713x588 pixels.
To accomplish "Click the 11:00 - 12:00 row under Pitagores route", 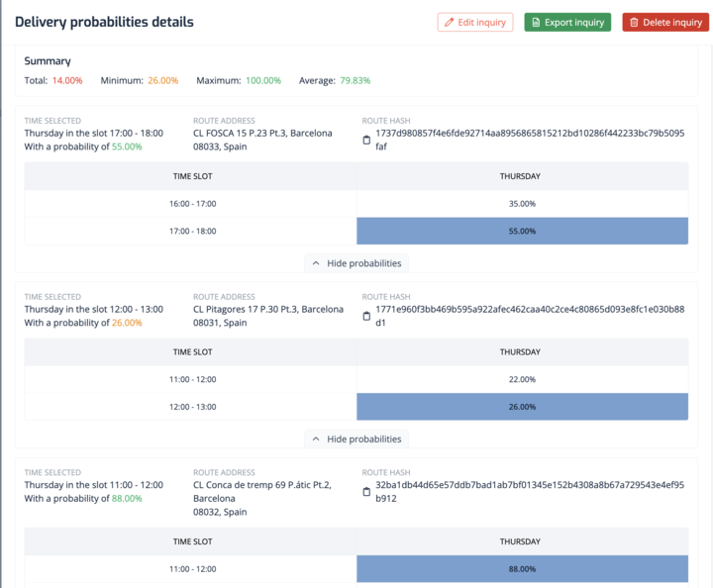I will point(356,379).
